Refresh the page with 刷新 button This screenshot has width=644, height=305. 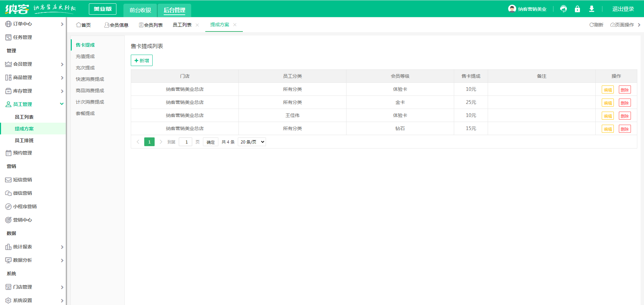pos(596,25)
